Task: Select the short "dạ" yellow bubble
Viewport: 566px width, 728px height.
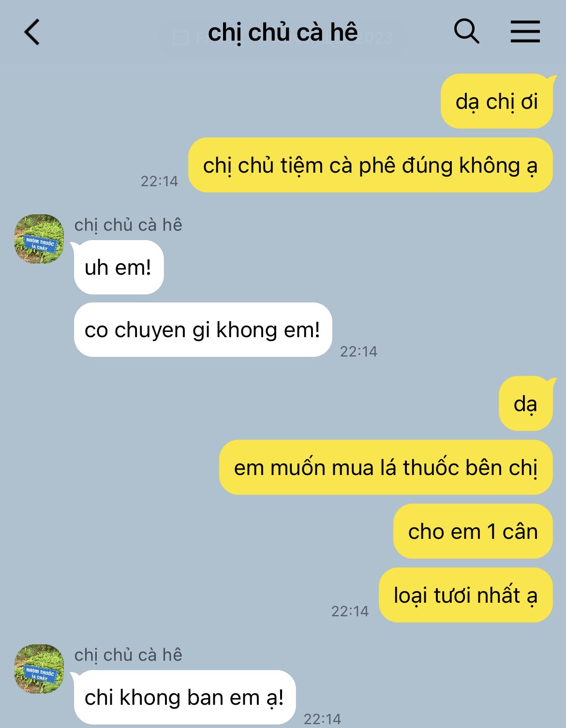Action: coord(526,403)
